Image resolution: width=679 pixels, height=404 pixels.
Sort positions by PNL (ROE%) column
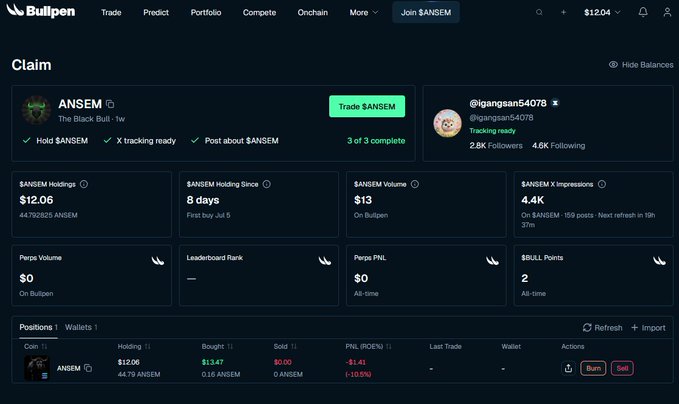coord(369,346)
